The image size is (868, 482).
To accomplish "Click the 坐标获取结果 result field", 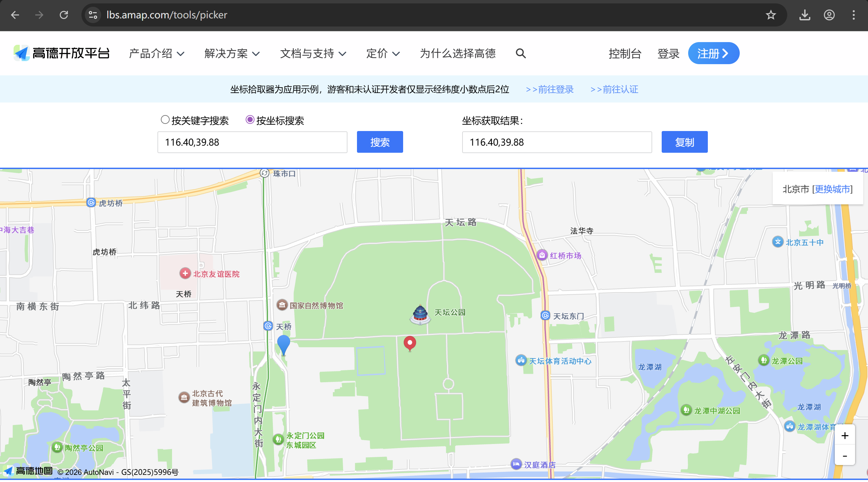I will click(x=557, y=142).
